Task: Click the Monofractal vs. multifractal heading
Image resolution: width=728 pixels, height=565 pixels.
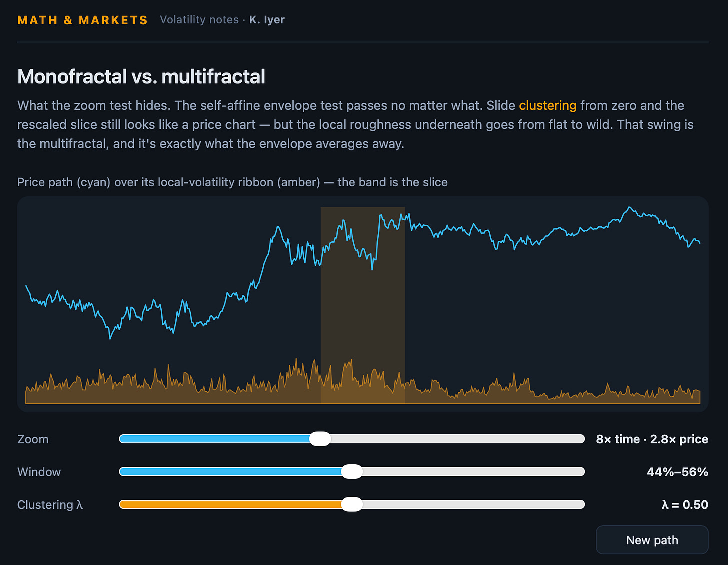Action: click(x=141, y=77)
